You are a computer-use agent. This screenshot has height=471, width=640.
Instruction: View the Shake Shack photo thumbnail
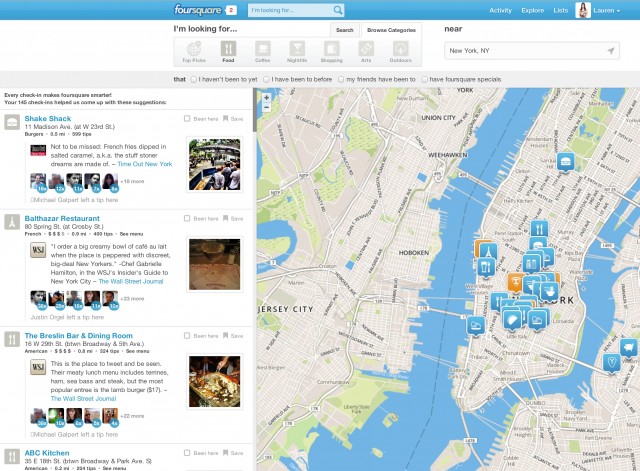[x=214, y=164]
